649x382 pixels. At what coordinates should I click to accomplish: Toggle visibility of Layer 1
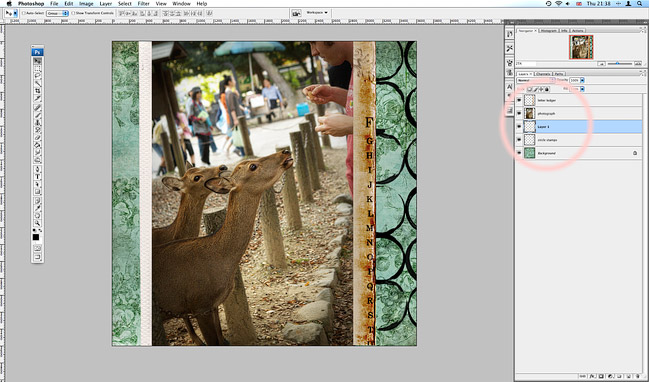click(519, 127)
